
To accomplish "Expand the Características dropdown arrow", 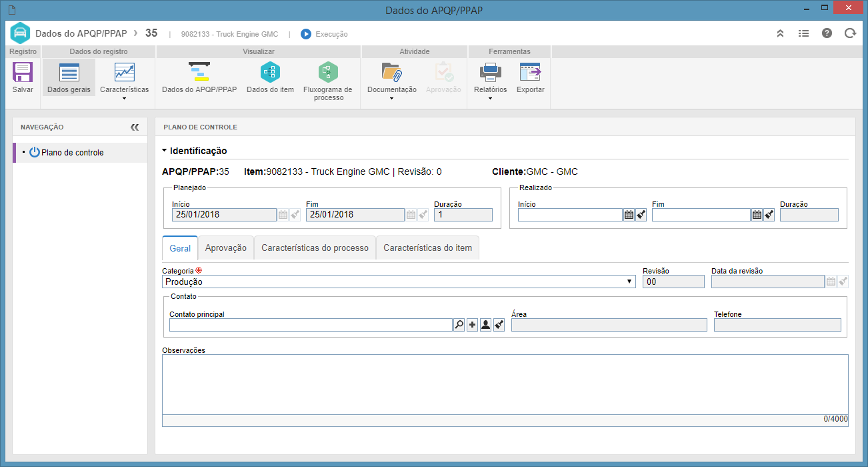I will coord(124,99).
